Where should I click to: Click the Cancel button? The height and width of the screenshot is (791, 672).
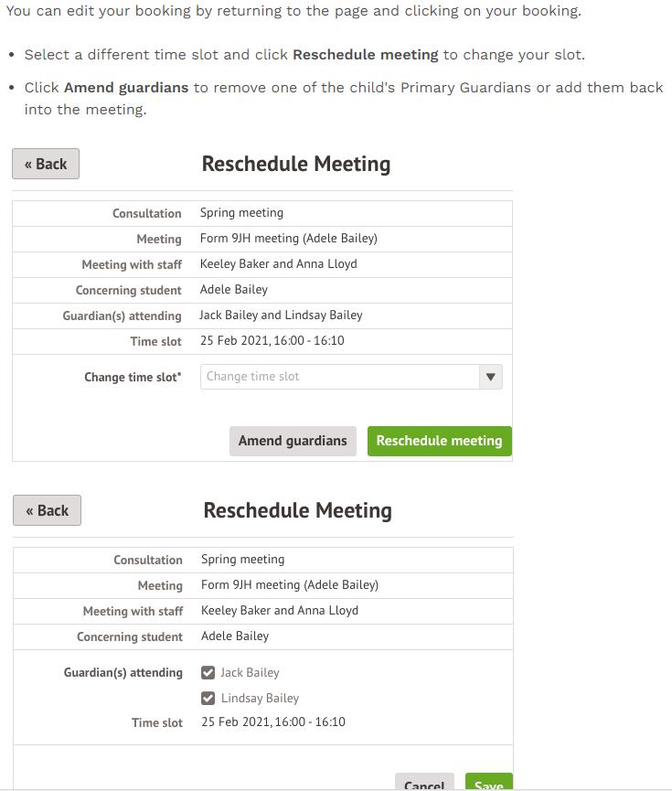[x=424, y=784]
